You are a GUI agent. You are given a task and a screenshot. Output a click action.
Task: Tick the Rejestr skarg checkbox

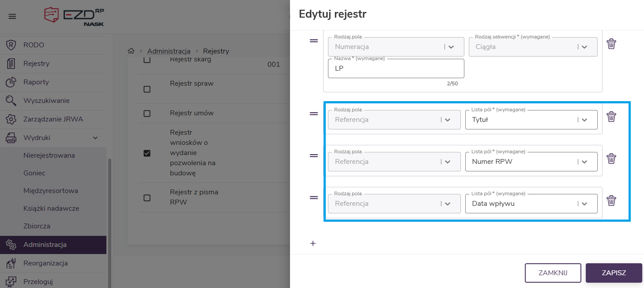(147, 60)
